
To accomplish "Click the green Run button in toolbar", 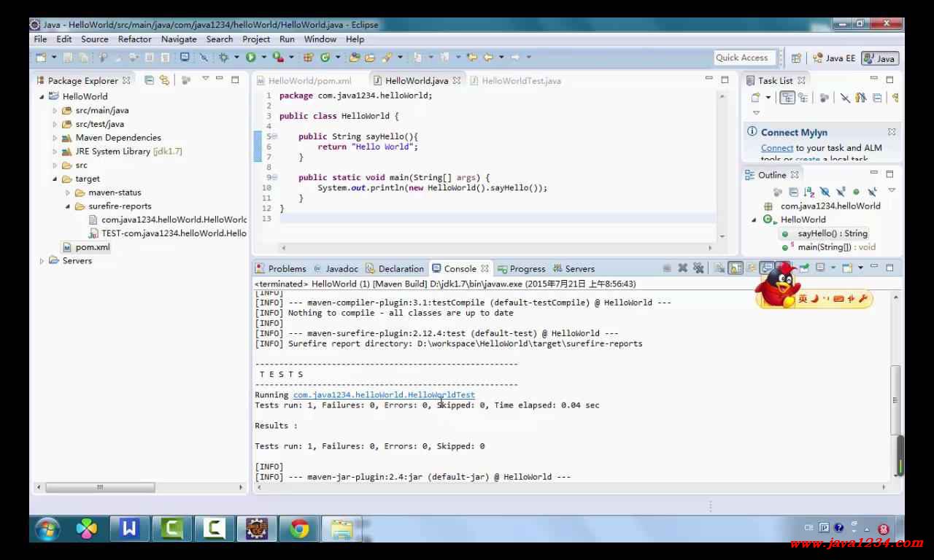I will pos(250,58).
